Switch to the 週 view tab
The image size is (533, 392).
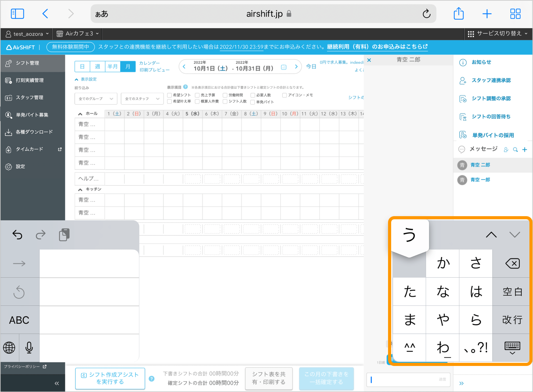[x=97, y=66]
